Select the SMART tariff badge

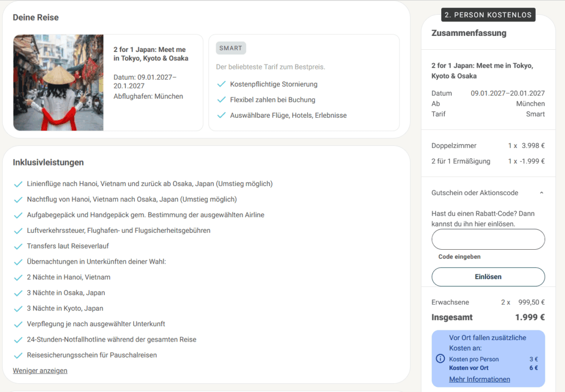coord(231,48)
